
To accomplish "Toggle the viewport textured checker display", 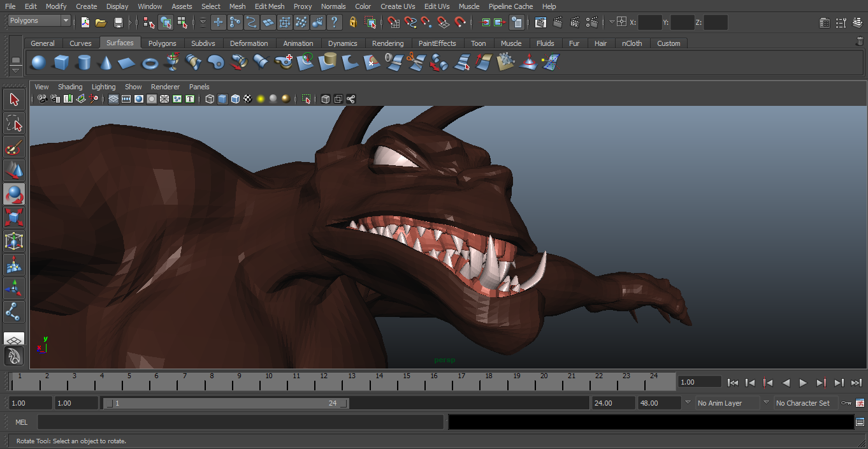I will 247,99.
